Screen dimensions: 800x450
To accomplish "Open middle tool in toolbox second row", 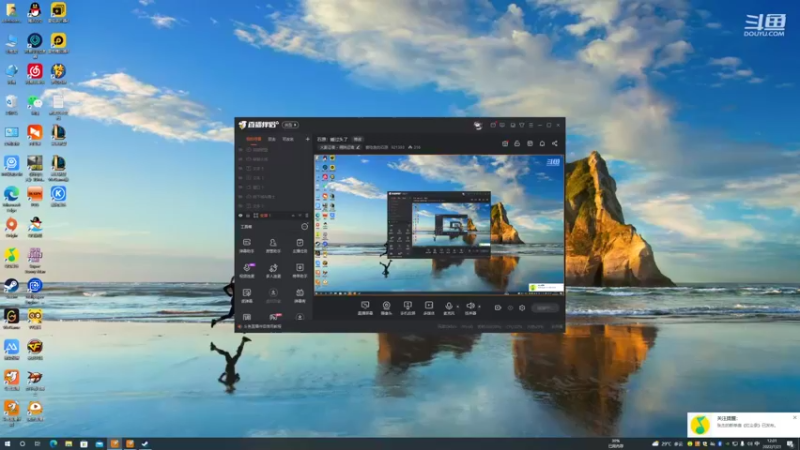I will coord(273,270).
